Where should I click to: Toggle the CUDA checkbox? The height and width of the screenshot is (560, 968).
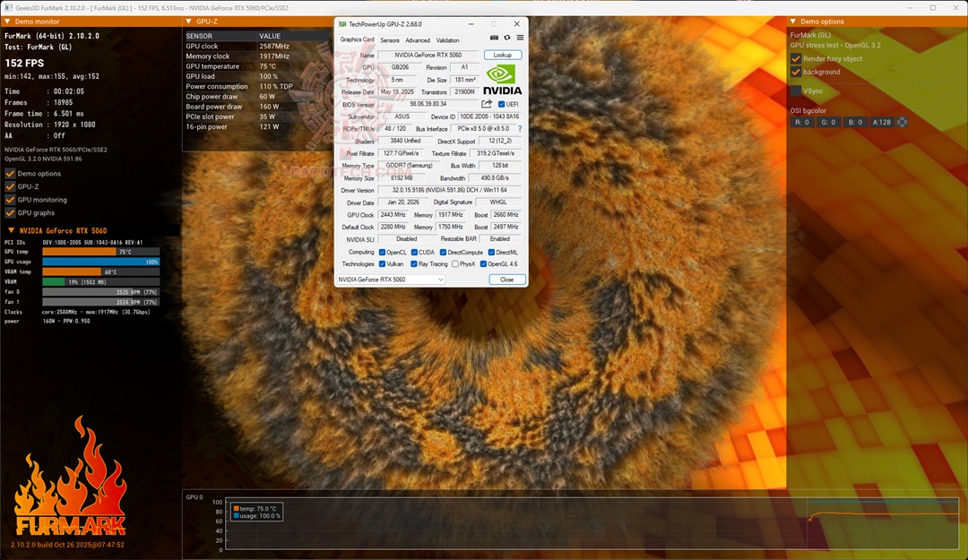pos(414,253)
